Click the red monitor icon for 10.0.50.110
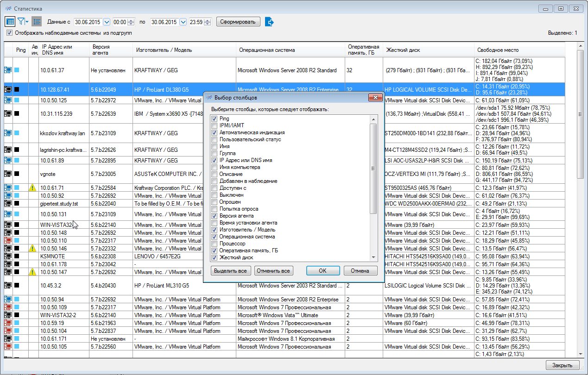This screenshot has width=588, height=375. click(8, 241)
